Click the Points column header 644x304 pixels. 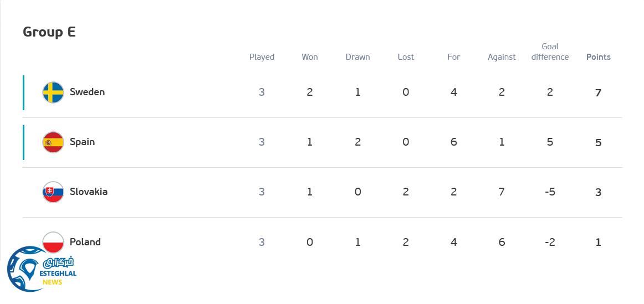[x=599, y=57]
